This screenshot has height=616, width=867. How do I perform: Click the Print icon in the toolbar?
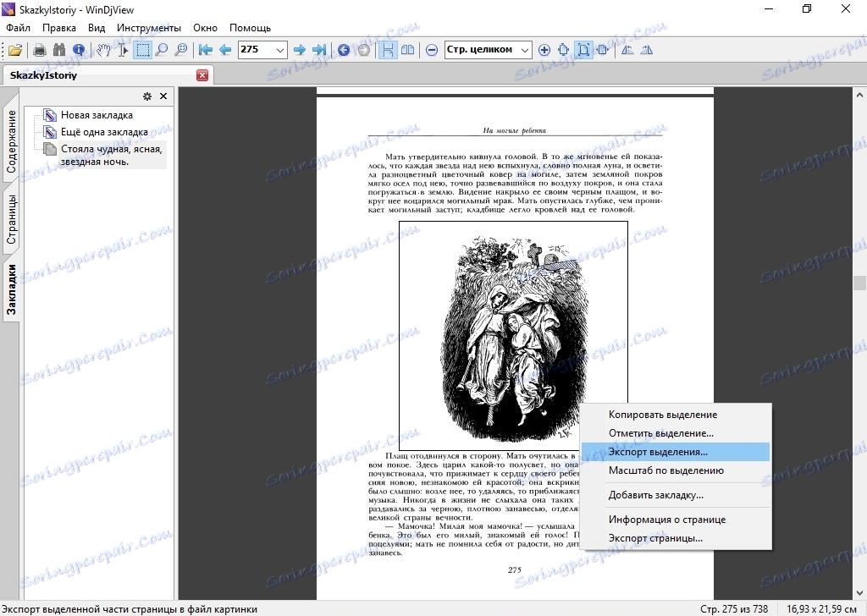39,50
